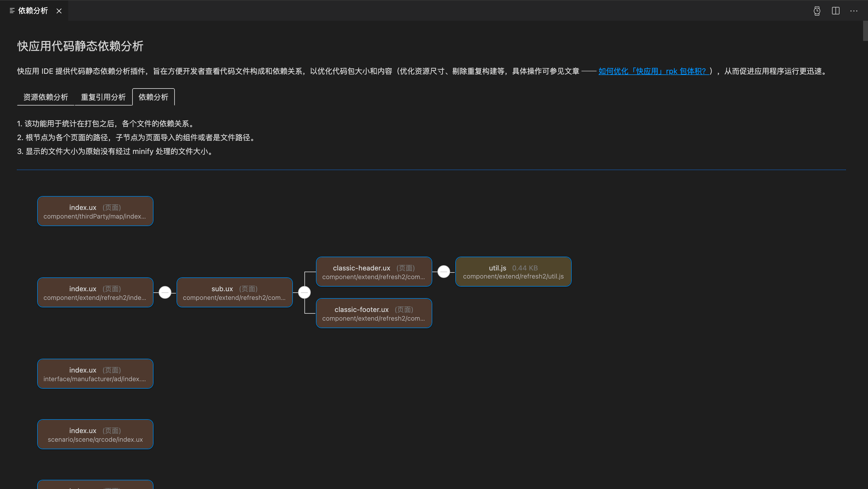Click the sub.ux page node
This screenshot has height=489, width=868.
click(234, 292)
